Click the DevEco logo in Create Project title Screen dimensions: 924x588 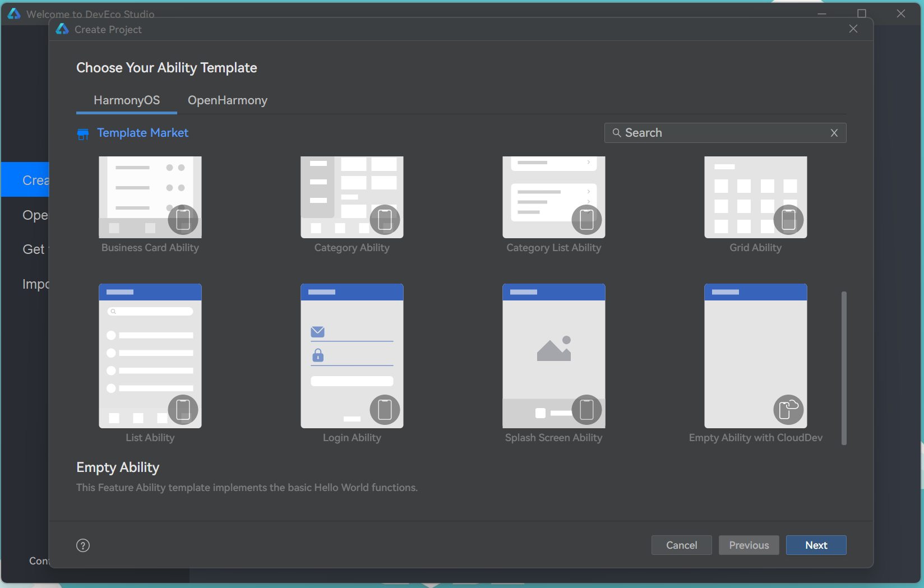tap(62, 29)
